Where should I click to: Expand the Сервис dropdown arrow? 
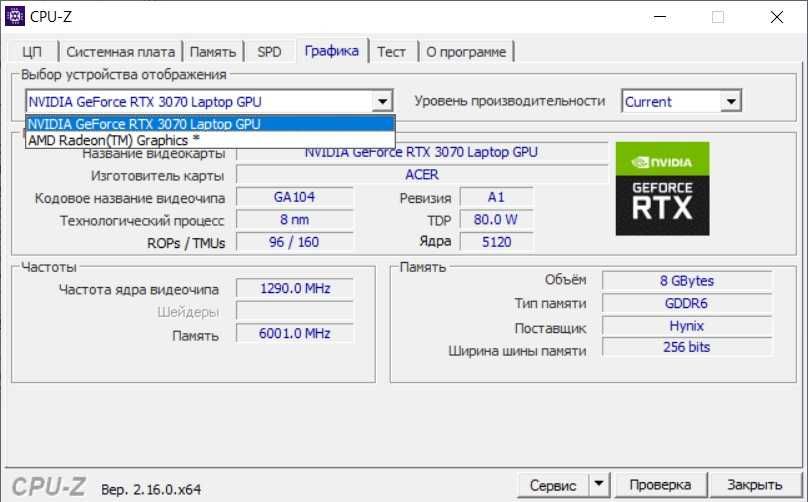point(599,485)
